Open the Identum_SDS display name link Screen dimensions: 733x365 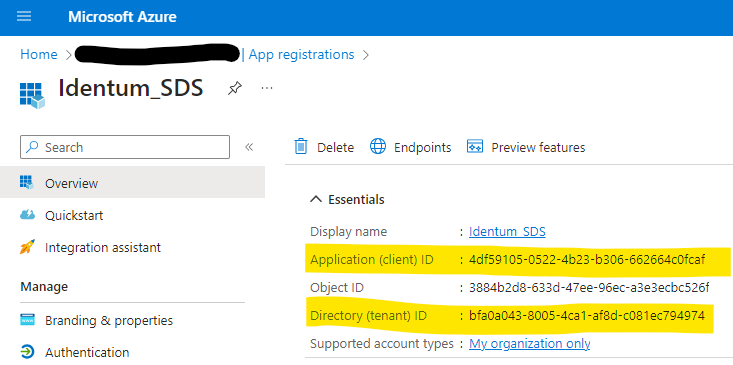pyautogui.click(x=507, y=231)
